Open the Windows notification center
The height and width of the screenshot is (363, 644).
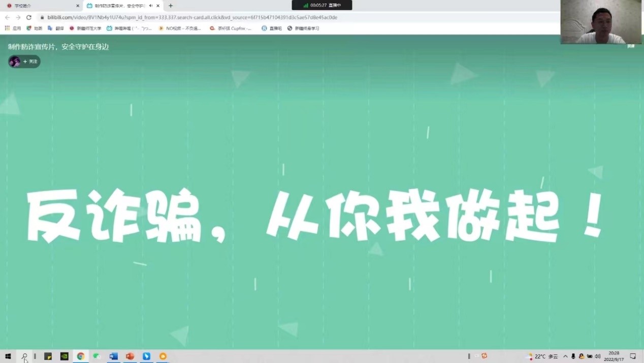[x=633, y=356]
